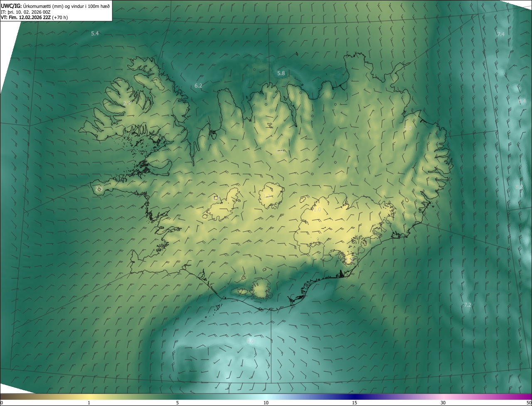Click the 8.2 value label
The image size is (532, 406).
tap(519, 187)
